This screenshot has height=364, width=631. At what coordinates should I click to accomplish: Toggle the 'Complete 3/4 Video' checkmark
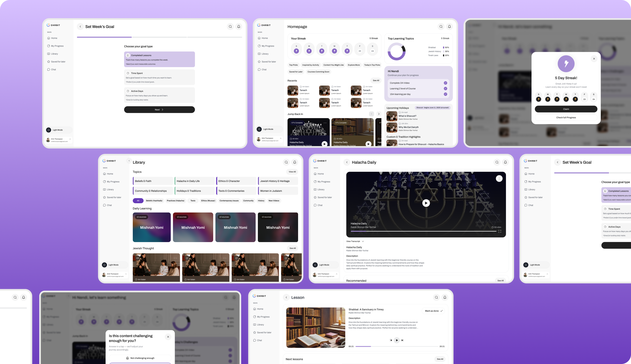pyautogui.click(x=445, y=83)
